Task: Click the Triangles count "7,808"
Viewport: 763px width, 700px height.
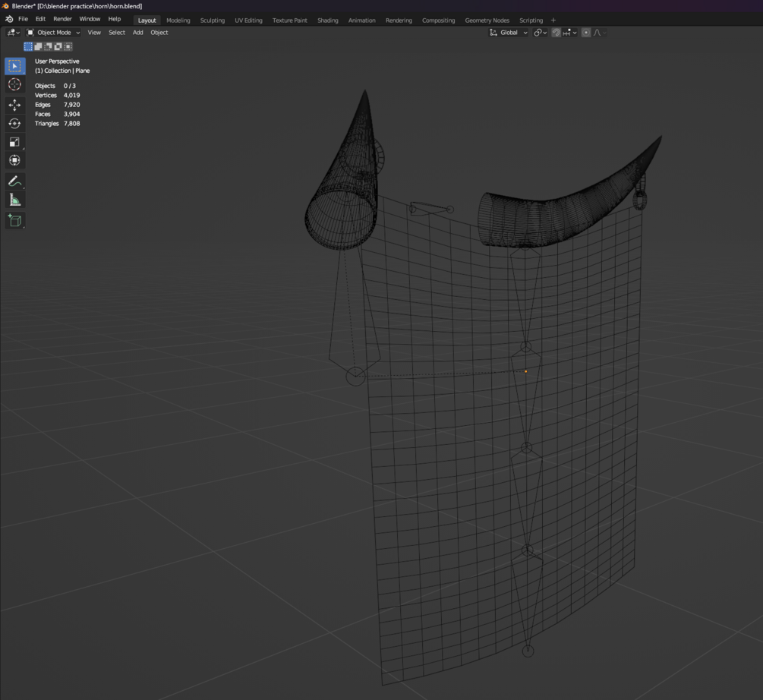Action: coord(71,124)
